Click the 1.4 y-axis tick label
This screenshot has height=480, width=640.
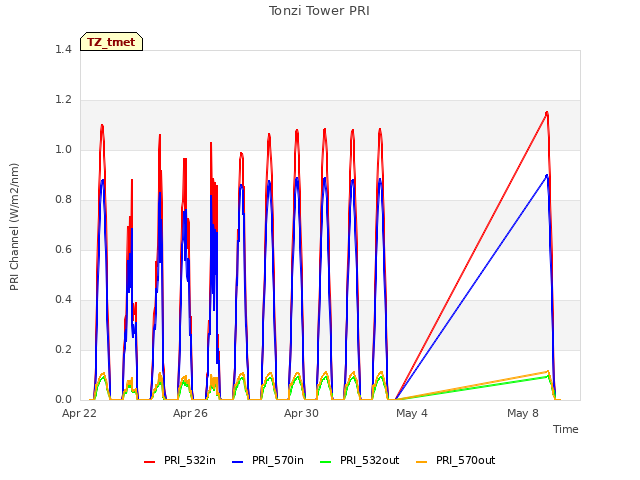click(x=63, y=49)
